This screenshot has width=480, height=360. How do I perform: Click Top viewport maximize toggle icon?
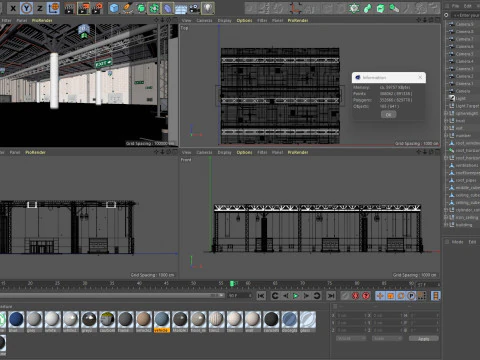pos(437,20)
